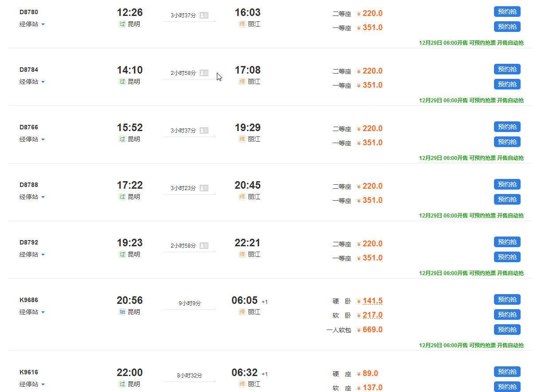Reserve 二等座 ticket on D8780 with 预约抢

click(507, 12)
